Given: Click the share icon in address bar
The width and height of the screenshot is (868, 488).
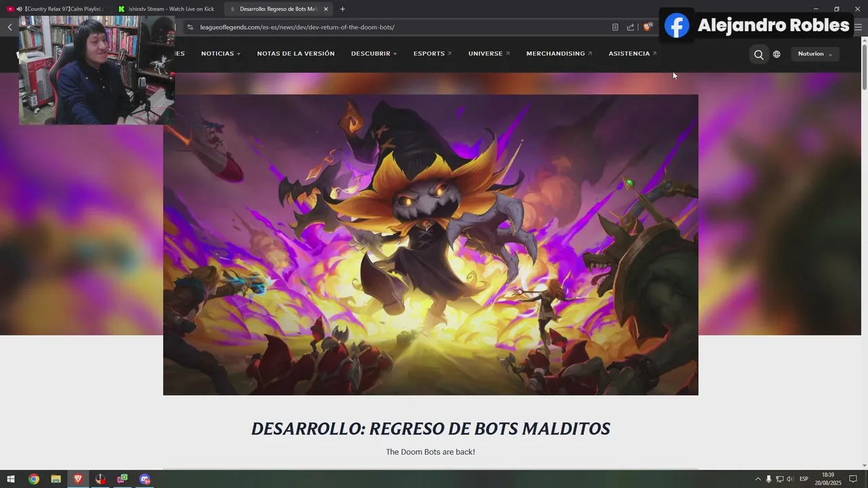Looking at the screenshot, I should 631,27.
